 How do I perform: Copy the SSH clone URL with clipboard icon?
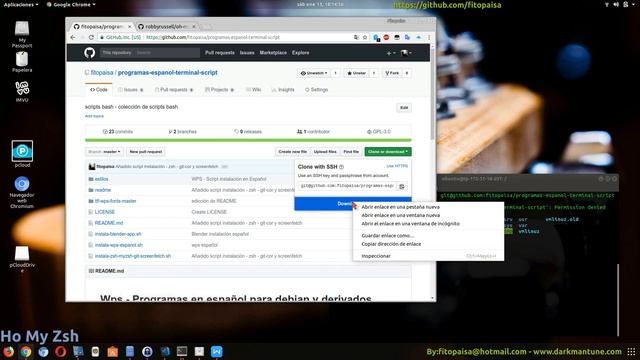tap(402, 186)
